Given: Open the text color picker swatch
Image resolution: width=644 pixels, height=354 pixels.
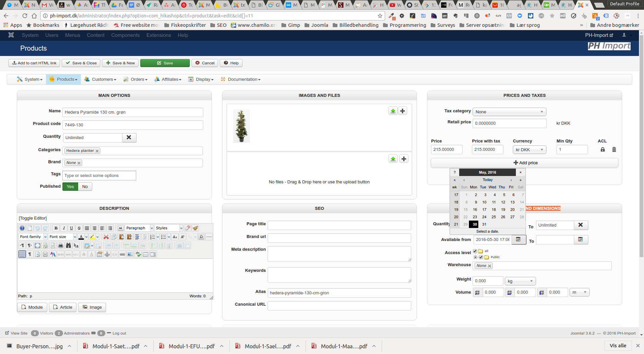Looking at the screenshot, I should (81, 237).
